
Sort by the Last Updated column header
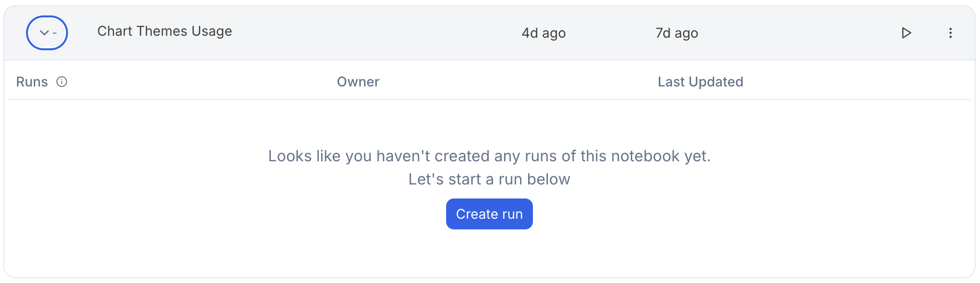tap(700, 82)
